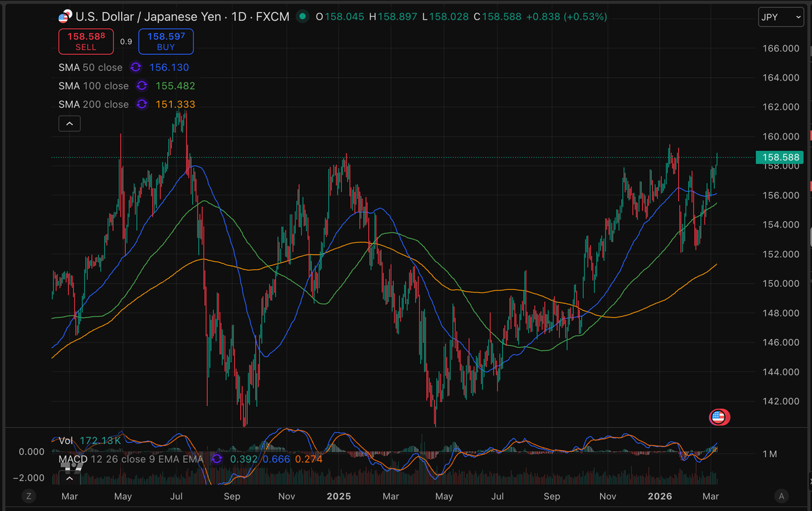Viewport: 812px width, 511px height.
Task: Click the USD/JPY currency flags icon
Action: pos(65,16)
